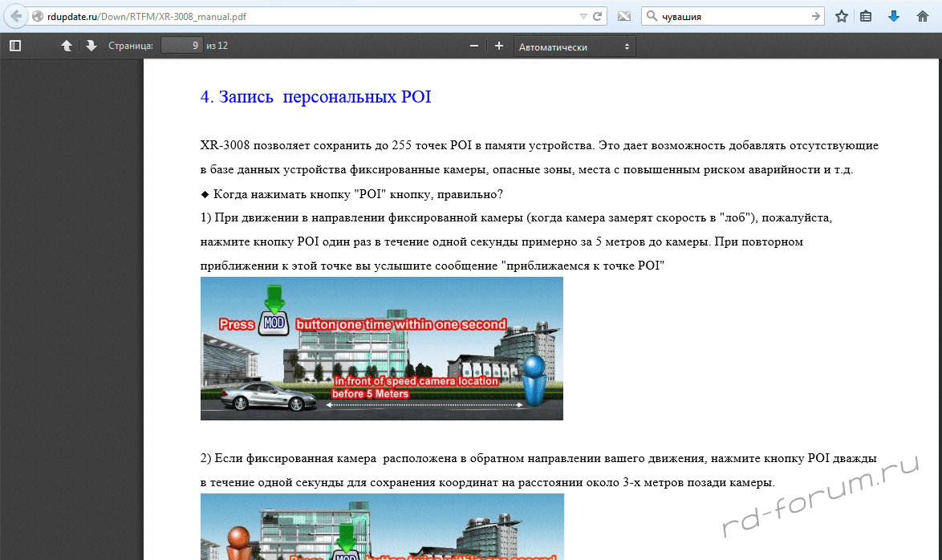Click the page number input field
The width and height of the screenshot is (942, 560).
pos(181,46)
